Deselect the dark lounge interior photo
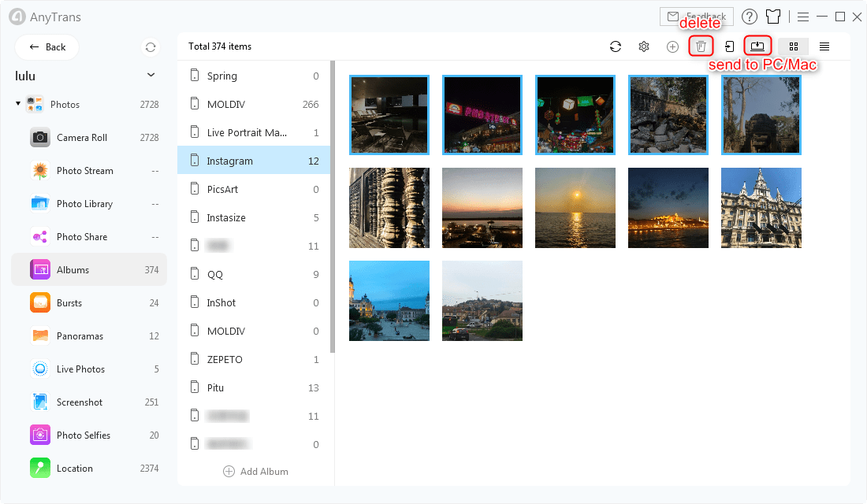867x504 pixels. pyautogui.click(x=389, y=114)
